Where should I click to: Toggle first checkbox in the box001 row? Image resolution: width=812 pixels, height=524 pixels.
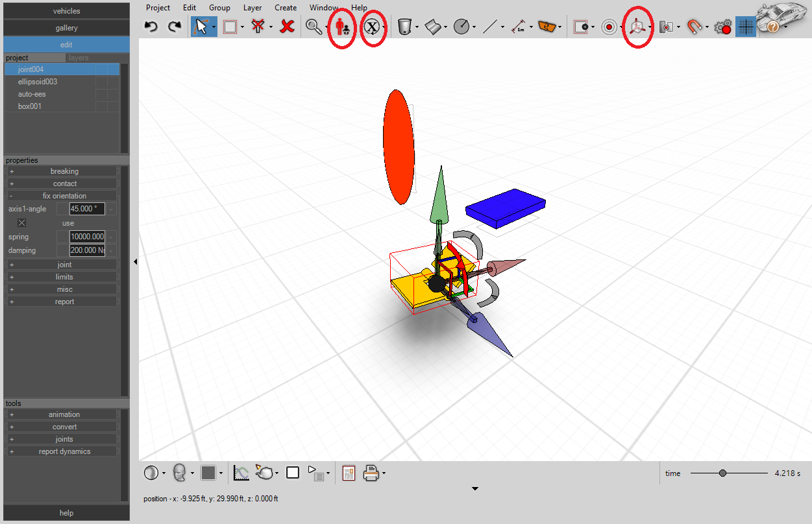pos(101,106)
